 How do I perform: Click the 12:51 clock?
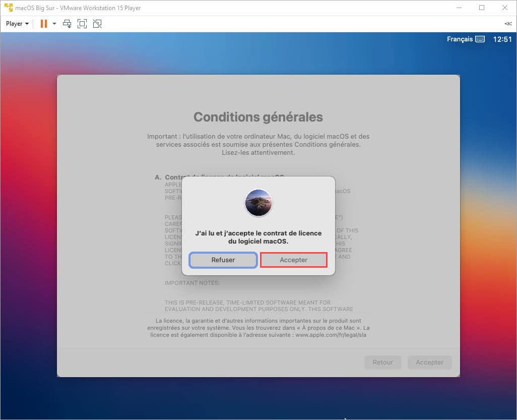pyautogui.click(x=502, y=39)
